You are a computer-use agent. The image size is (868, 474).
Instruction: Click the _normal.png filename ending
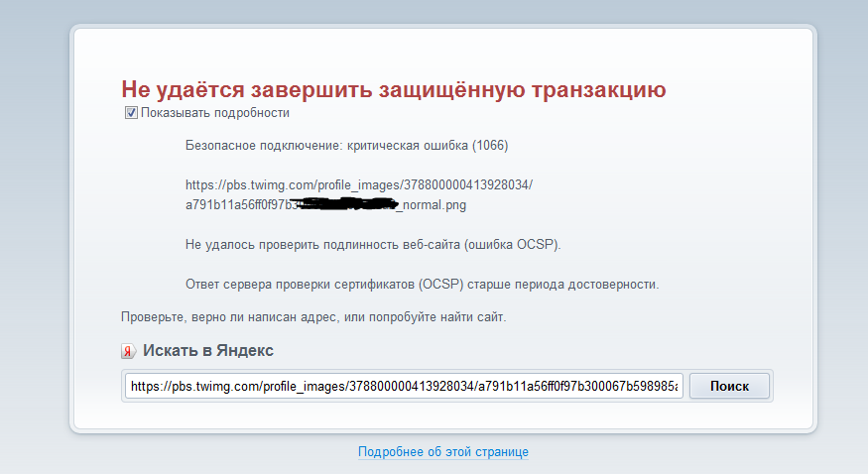(x=432, y=205)
